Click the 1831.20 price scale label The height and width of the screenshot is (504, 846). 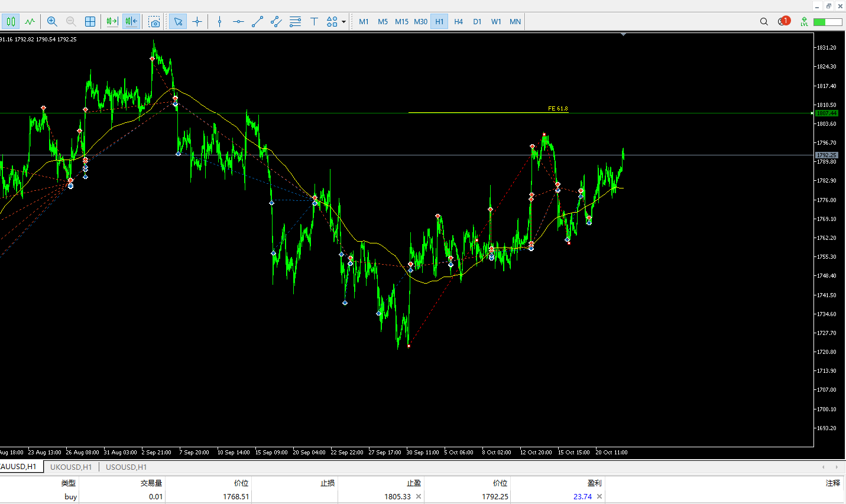(x=826, y=48)
